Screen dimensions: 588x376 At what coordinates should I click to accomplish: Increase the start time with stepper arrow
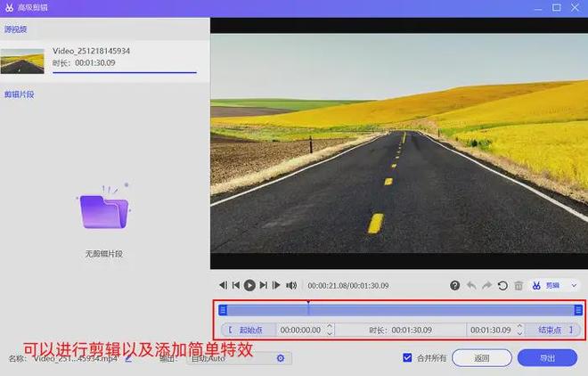(331, 326)
